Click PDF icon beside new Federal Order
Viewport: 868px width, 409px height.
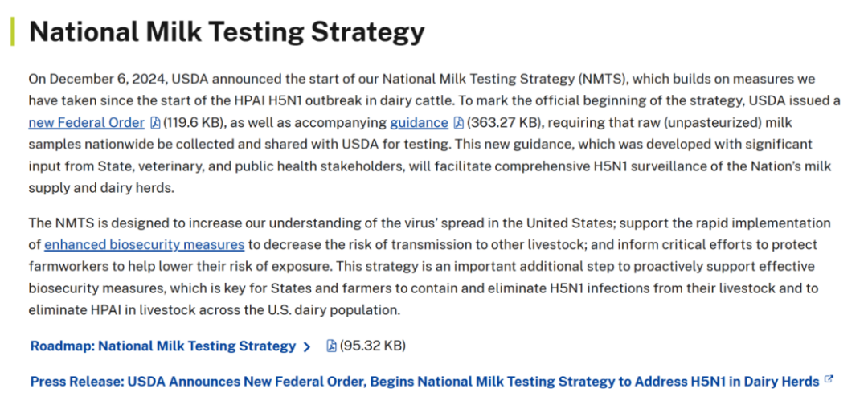(155, 123)
